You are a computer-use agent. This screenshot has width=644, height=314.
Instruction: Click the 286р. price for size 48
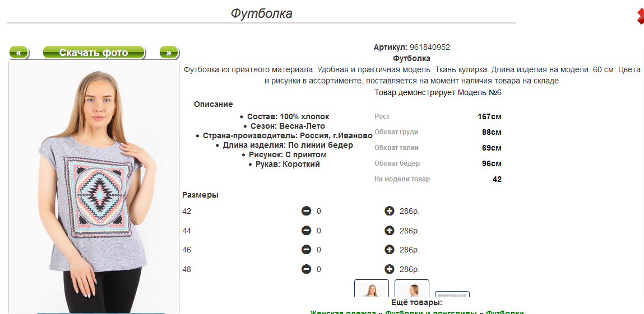409,270
